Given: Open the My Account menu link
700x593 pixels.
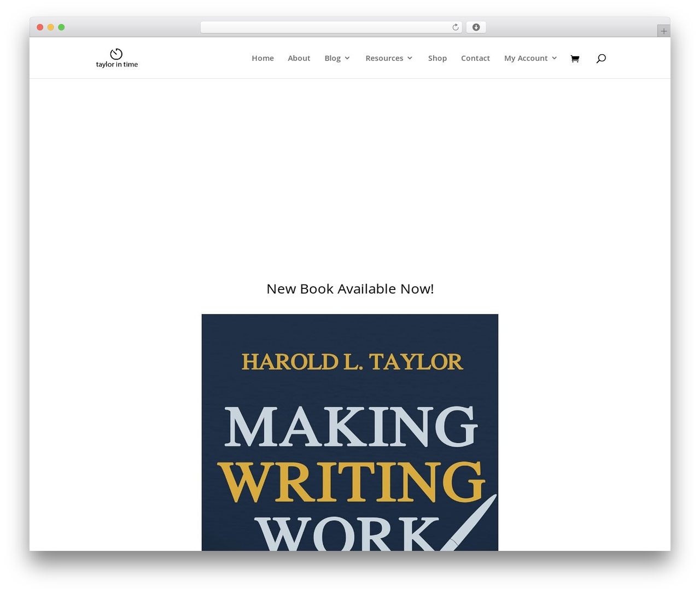Looking at the screenshot, I should [526, 58].
